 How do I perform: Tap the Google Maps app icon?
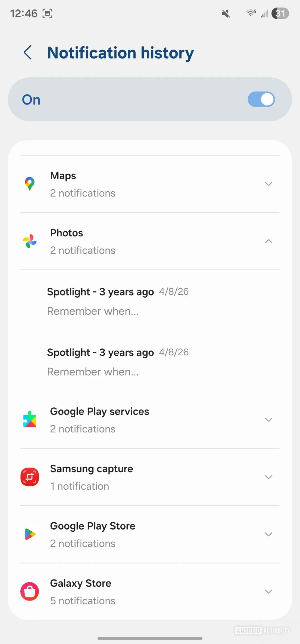tap(29, 184)
